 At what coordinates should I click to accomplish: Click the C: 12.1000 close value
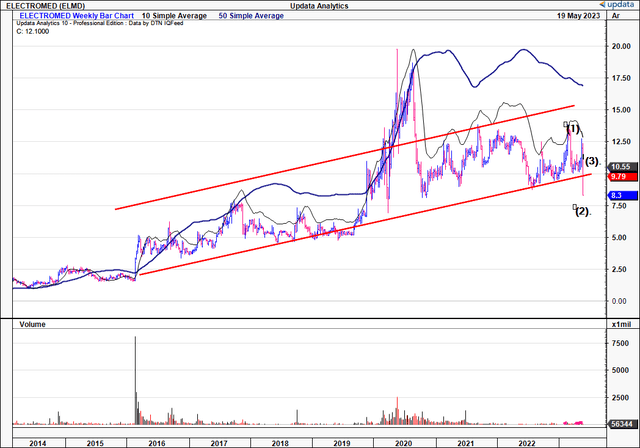click(x=33, y=31)
